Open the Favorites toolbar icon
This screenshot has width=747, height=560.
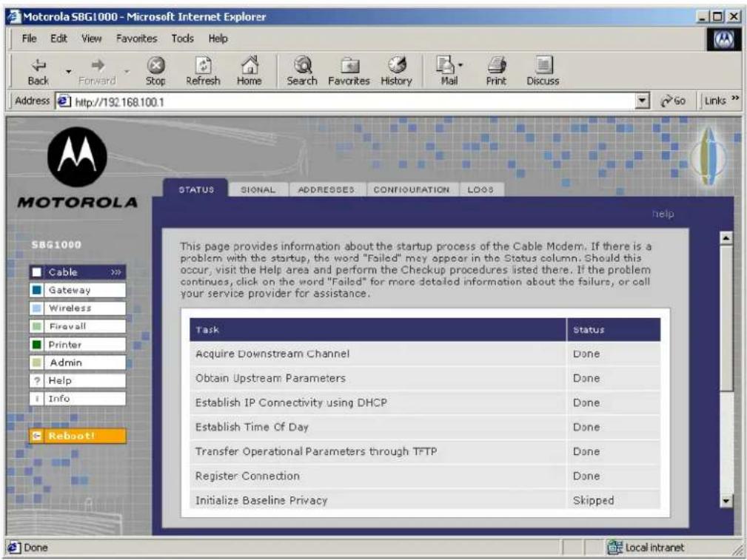pyautogui.click(x=349, y=71)
